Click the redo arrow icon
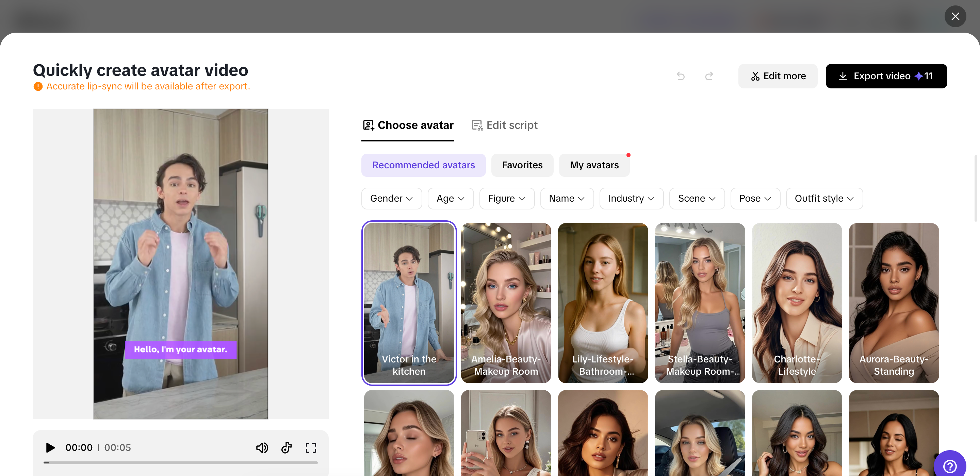Viewport: 980px width, 476px height. [709, 76]
